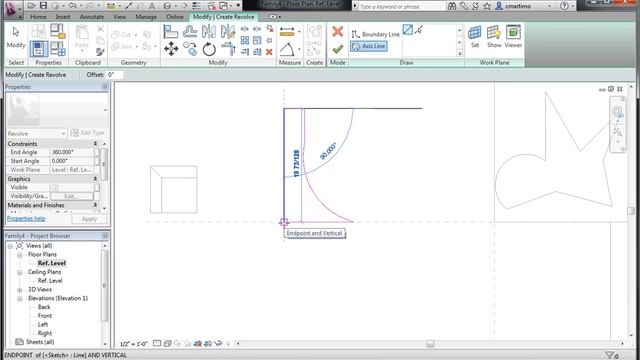This screenshot has height=360, width=640.
Task: Click the Align tool icon
Action: 171,32
